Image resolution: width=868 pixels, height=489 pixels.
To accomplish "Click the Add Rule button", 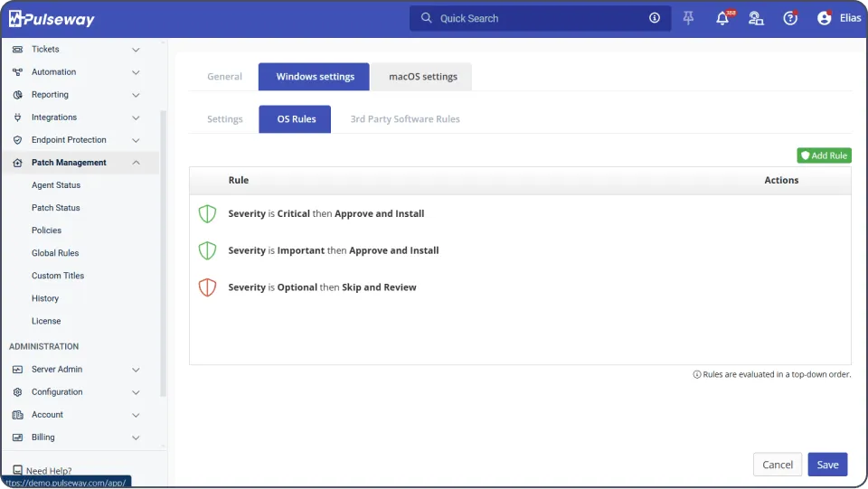I will (x=824, y=155).
